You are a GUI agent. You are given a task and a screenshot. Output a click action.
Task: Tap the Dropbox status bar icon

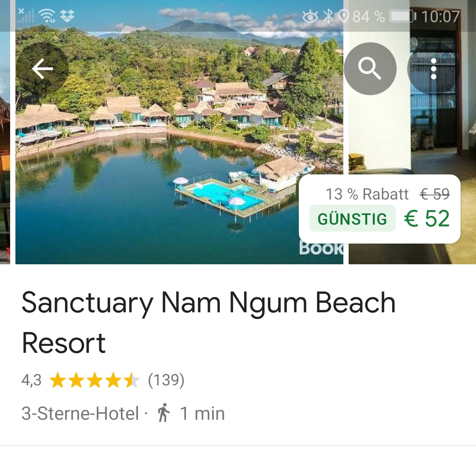point(67,16)
